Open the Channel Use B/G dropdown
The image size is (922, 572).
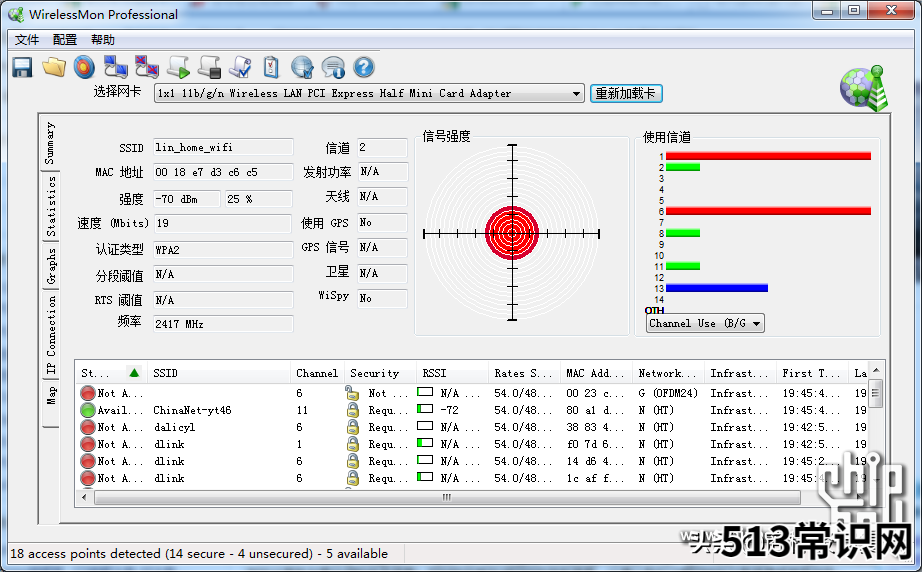[x=705, y=323]
